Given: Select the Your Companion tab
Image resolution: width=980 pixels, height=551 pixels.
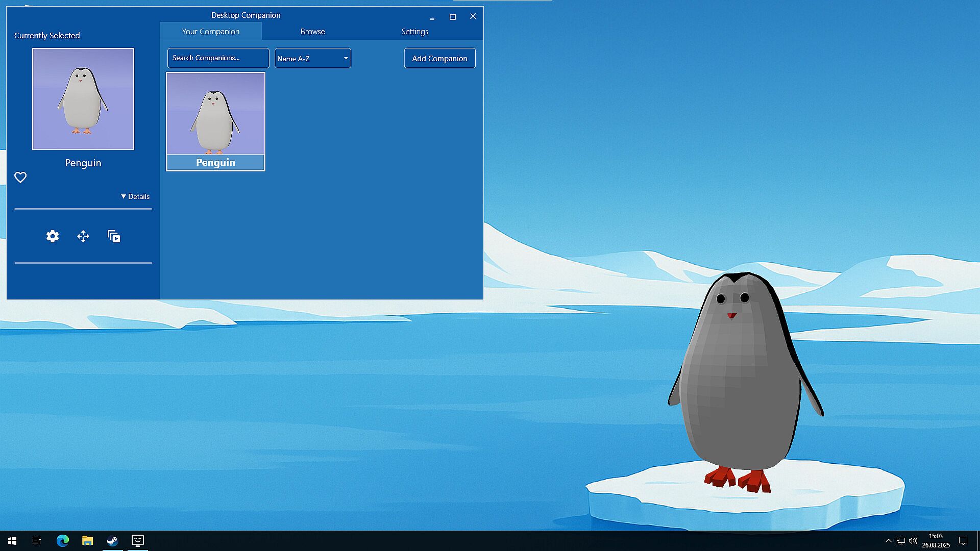Looking at the screenshot, I should [x=210, y=31].
